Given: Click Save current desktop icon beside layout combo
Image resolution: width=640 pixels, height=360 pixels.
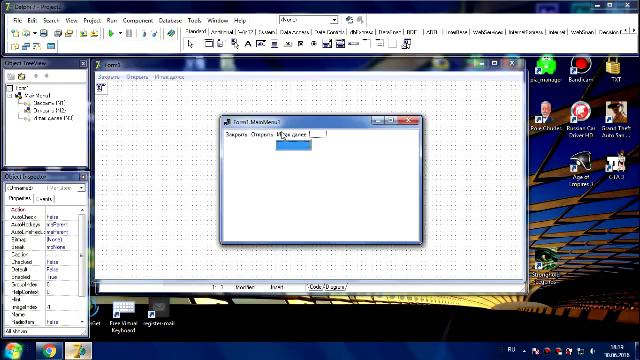Looking at the screenshot, I should point(349,20).
